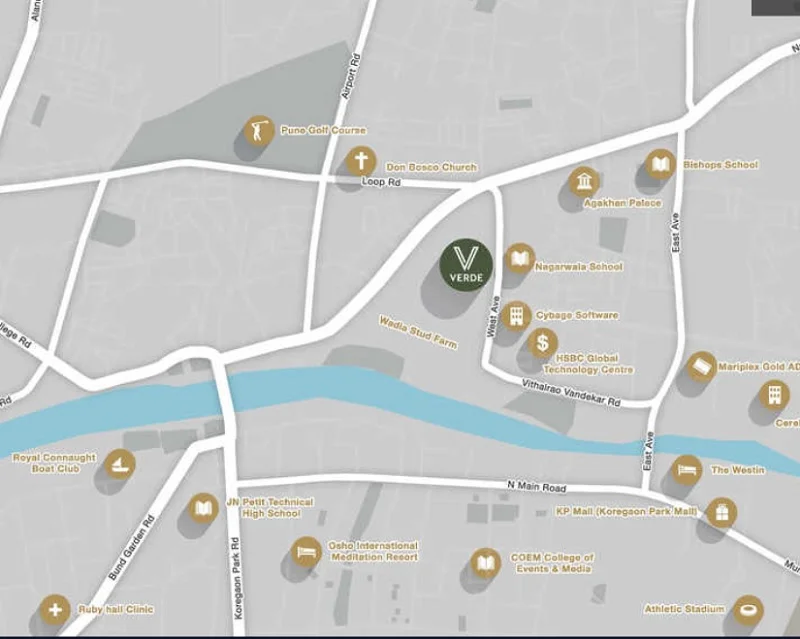
Task: Select the Bishops School book icon
Action: 661,164
